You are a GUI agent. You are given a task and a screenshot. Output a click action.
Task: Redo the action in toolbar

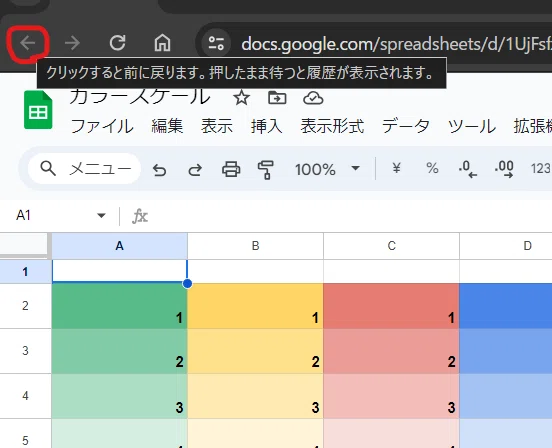[195, 170]
